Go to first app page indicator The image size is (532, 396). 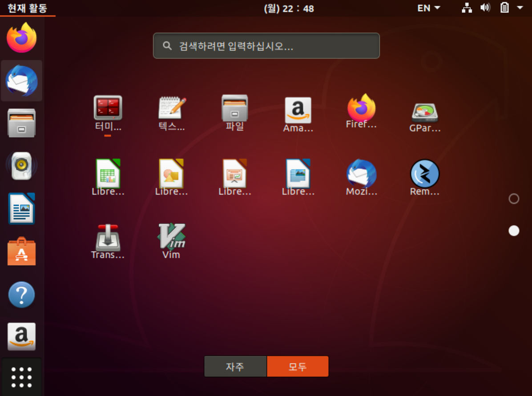coord(514,199)
